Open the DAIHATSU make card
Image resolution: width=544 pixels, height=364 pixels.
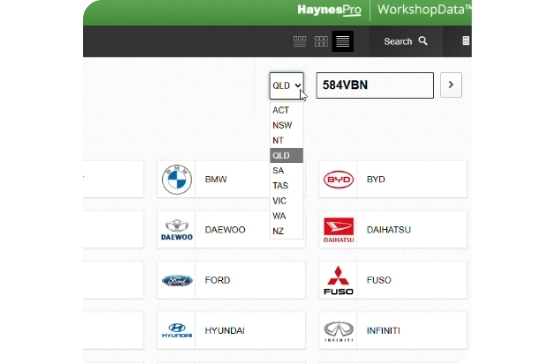[393, 229]
